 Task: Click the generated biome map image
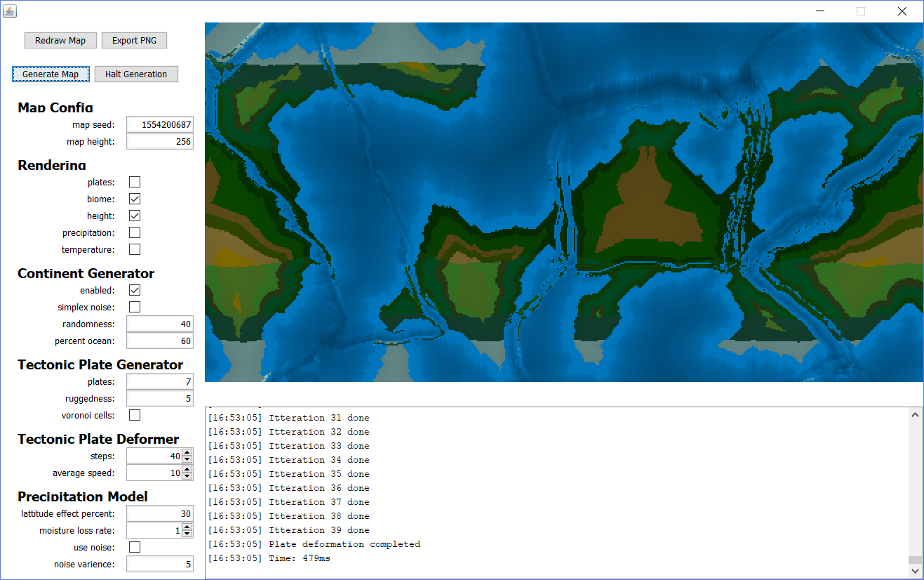point(564,202)
